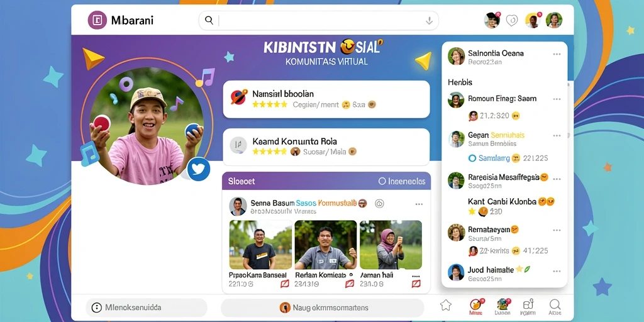Click the magnifier icon in bottom bar
This screenshot has height=322, width=644.
point(555,304)
